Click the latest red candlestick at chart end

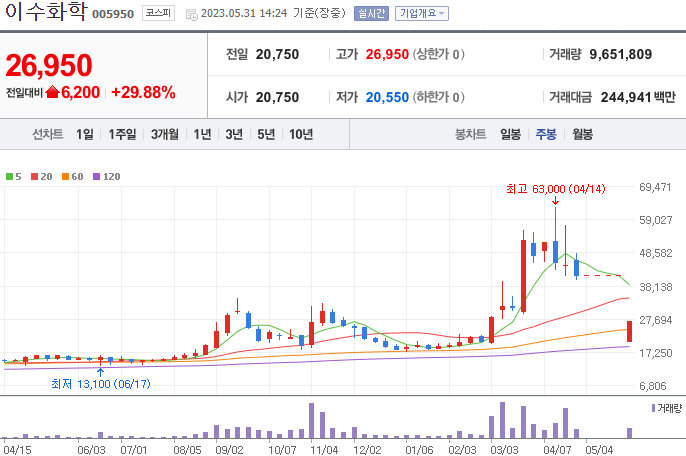click(x=630, y=331)
